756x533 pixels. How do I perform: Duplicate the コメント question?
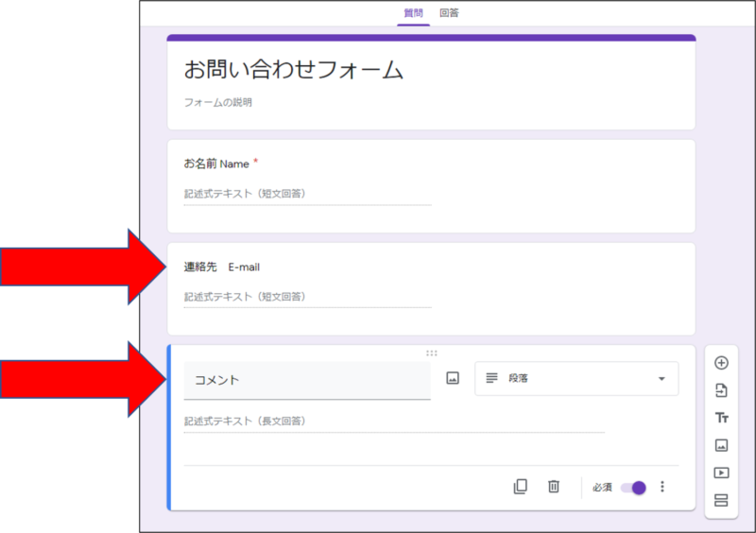point(521,486)
